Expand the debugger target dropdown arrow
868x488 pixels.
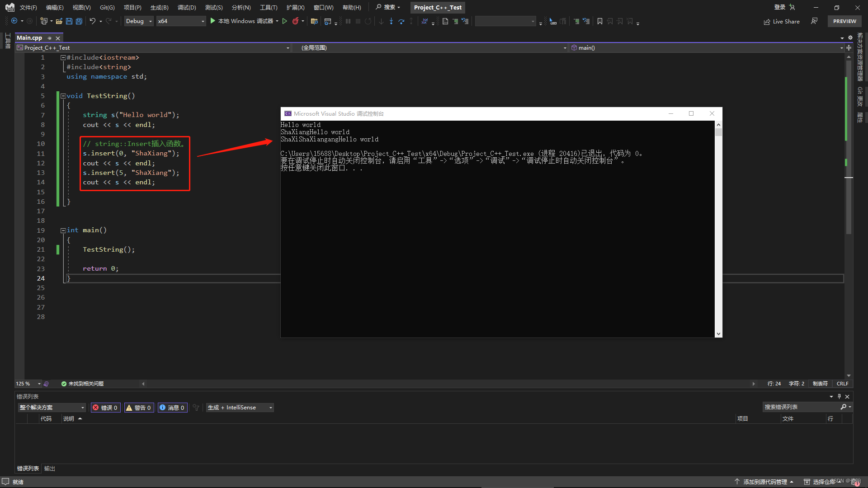(277, 21)
